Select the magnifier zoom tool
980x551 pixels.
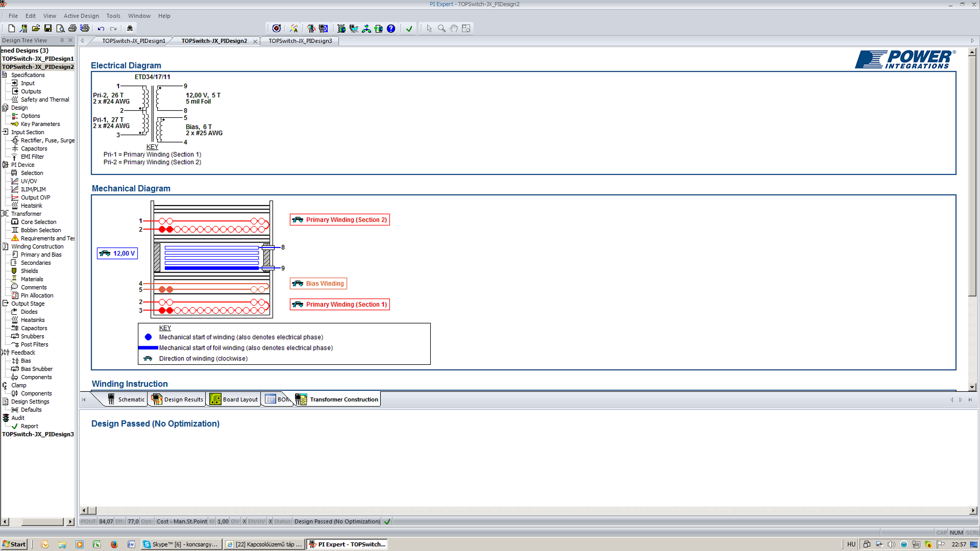click(x=442, y=29)
